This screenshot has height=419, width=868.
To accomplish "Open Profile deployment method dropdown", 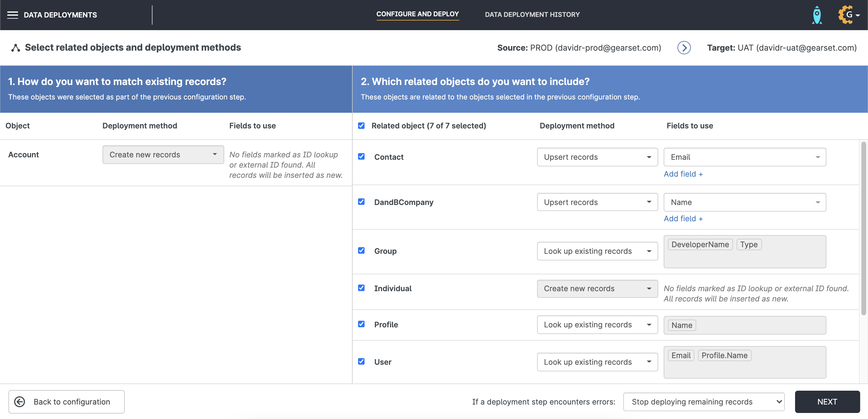I will (597, 325).
